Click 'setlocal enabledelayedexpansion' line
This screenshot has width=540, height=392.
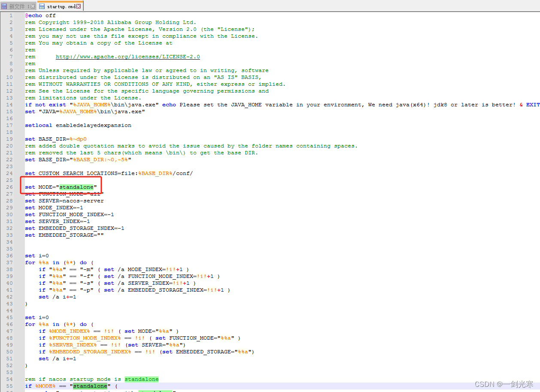(x=78, y=125)
